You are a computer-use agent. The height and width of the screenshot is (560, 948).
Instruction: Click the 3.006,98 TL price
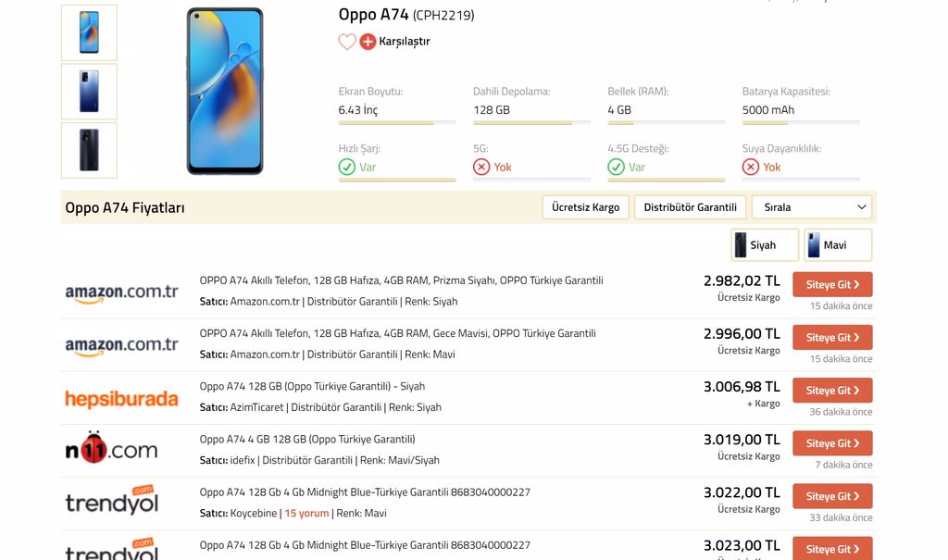click(742, 387)
